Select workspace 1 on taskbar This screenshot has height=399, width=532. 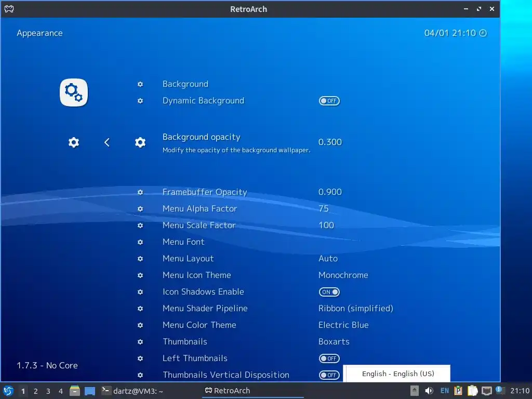[x=23, y=391]
